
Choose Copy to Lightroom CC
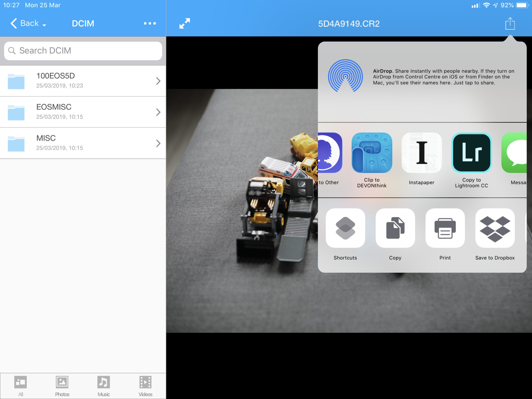coord(471,153)
